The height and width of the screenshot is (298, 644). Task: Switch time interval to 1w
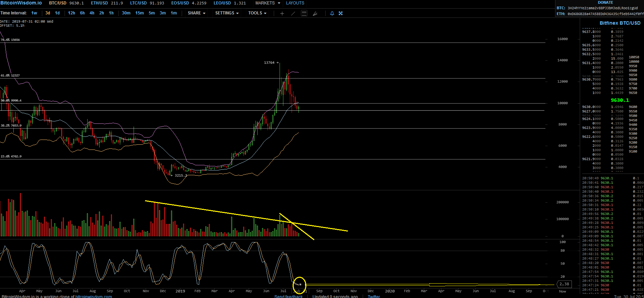tap(34, 13)
